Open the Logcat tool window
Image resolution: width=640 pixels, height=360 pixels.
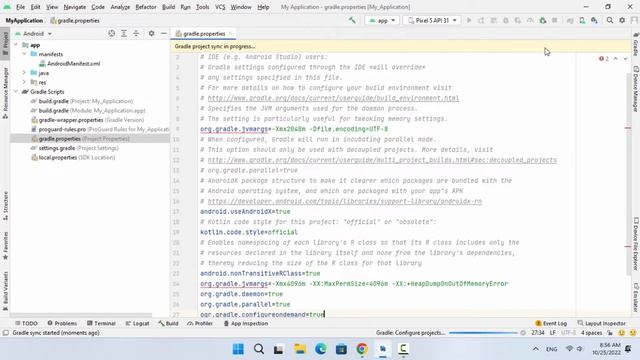(137, 323)
